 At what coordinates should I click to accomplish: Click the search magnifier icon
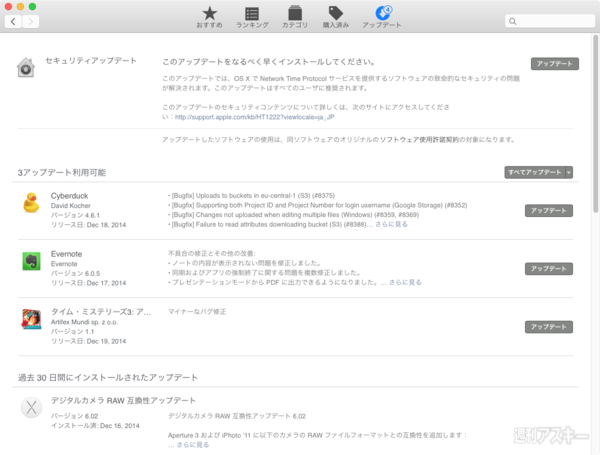513,21
